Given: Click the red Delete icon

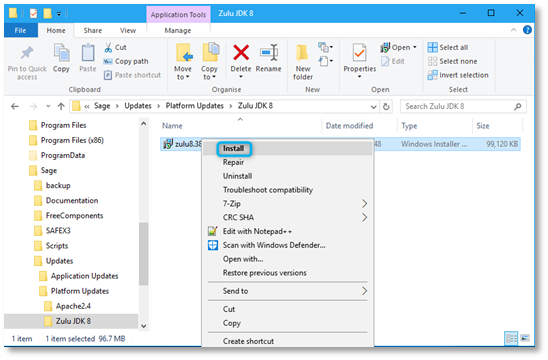Looking at the screenshot, I should pos(241,53).
